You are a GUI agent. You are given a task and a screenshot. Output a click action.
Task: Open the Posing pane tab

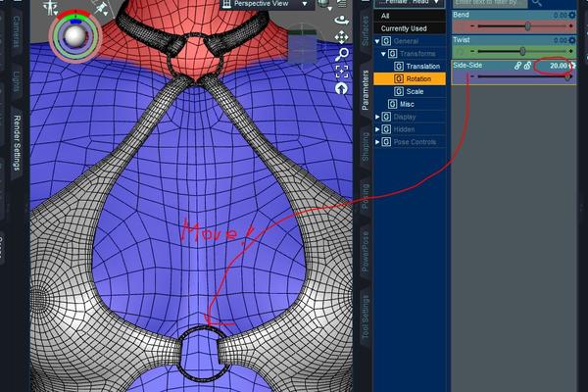coord(366,197)
